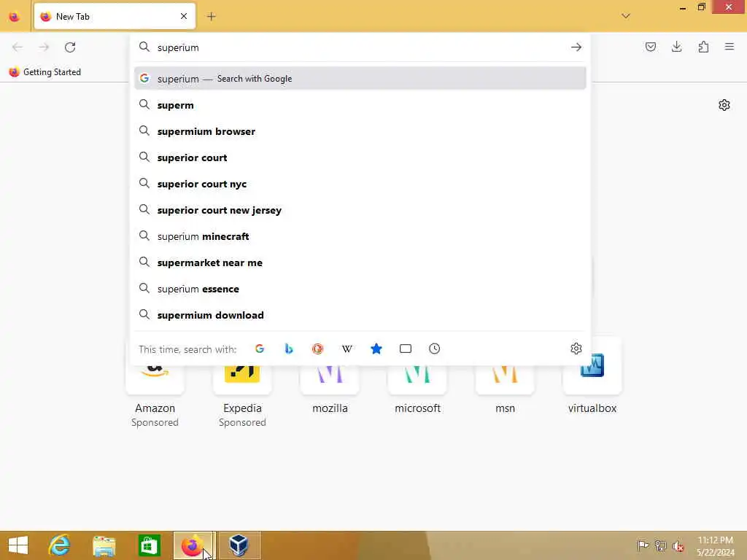
Task: Choose 'superior court nyc' suggestion
Action: point(360,183)
